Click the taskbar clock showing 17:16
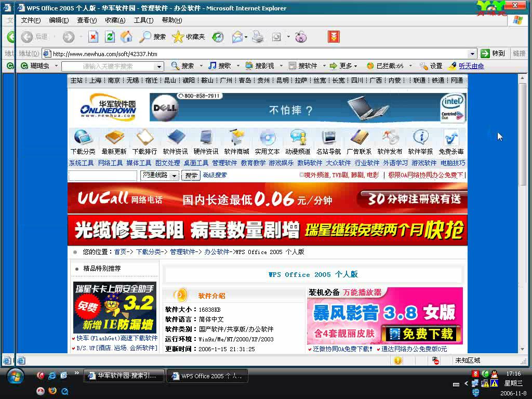Screen dimensions: 532x399 point(513,374)
